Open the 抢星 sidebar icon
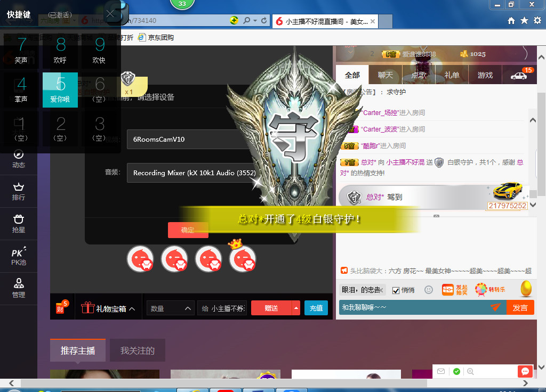Viewport: 546px width, 392px height. point(19,224)
